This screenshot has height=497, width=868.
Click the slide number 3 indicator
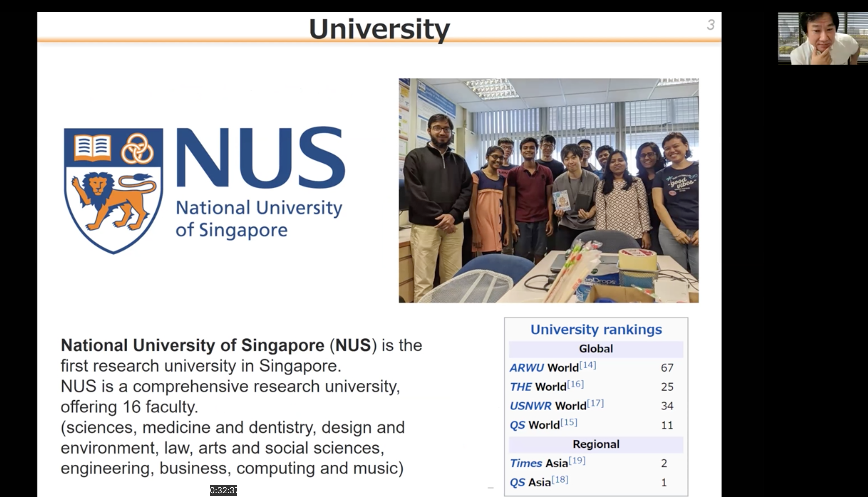(x=711, y=25)
